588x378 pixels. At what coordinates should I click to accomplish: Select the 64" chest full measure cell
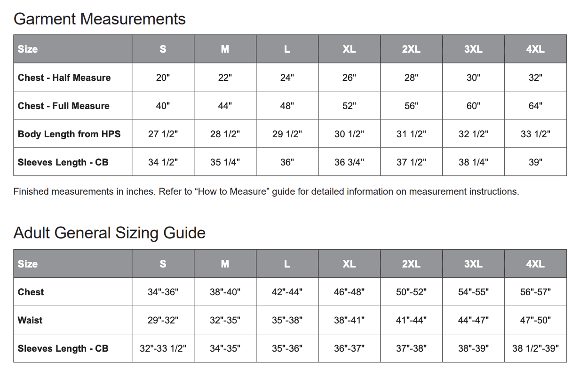535,106
